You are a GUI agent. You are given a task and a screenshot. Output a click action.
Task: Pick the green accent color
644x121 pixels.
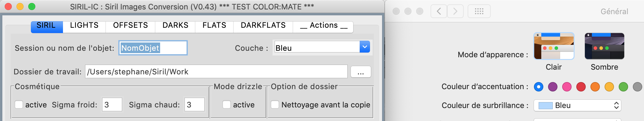[623, 87]
